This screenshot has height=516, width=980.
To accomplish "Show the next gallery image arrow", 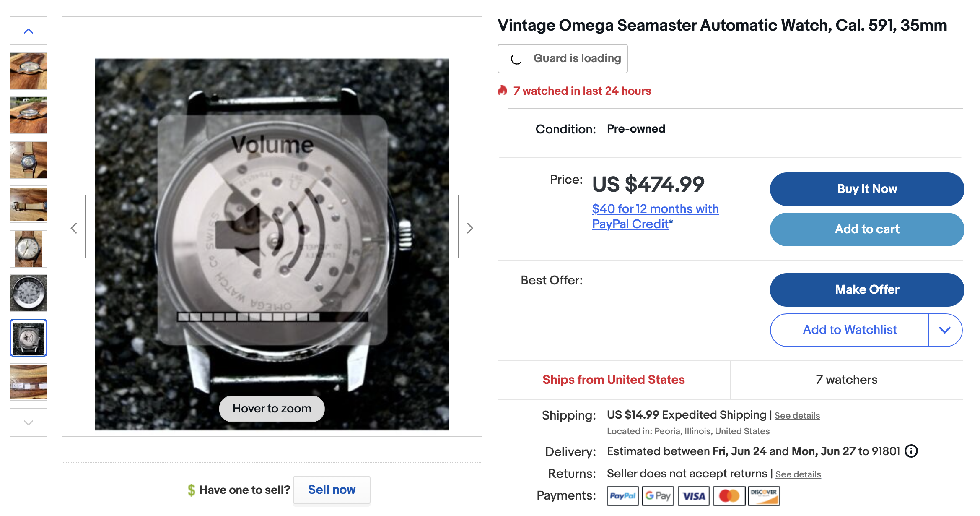I will (470, 227).
